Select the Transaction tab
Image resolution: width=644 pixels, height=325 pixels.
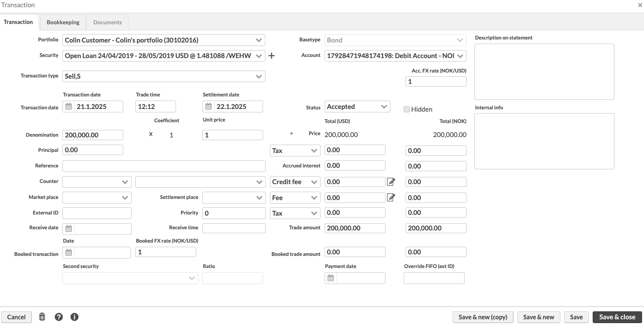coord(18,22)
